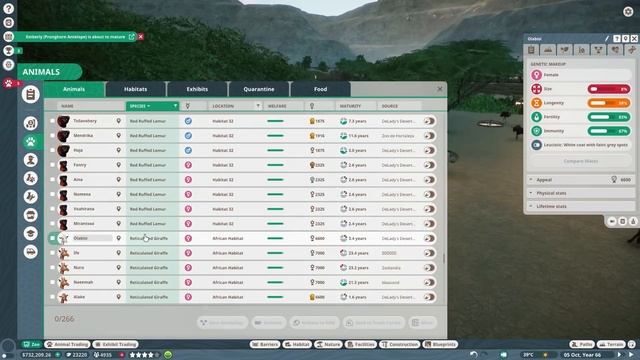This screenshot has height=360, width=640.
Task: Open the wrench maintenance sidebar icon
Action: click(31, 197)
